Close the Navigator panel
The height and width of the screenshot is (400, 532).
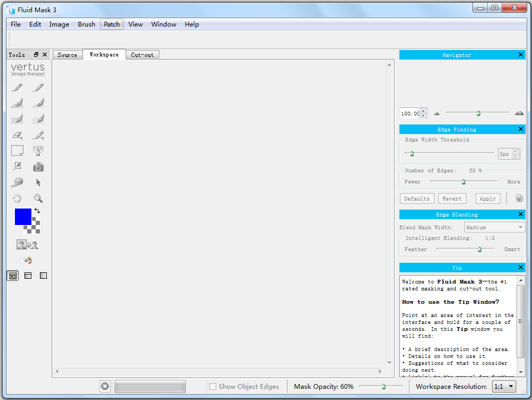click(x=521, y=55)
